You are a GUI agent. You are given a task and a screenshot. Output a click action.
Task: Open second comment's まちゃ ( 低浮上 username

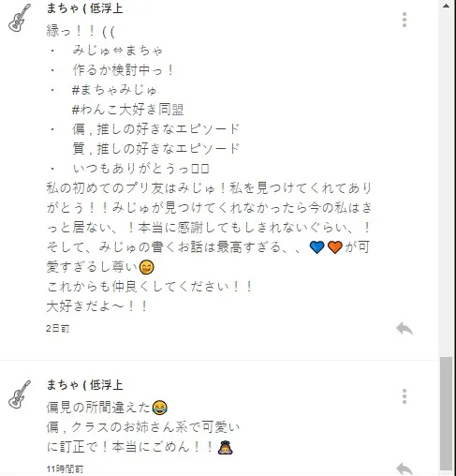[x=84, y=385]
